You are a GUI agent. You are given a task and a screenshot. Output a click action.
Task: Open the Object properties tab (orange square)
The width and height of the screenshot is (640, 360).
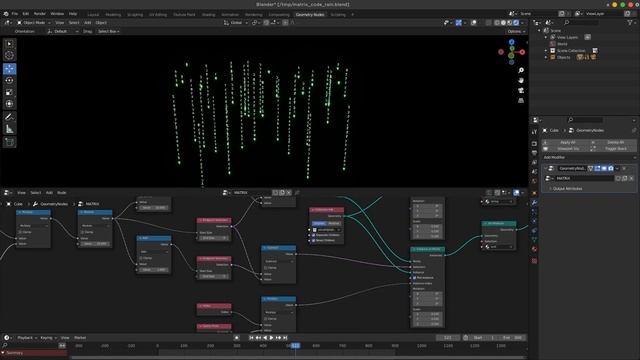pos(534,193)
